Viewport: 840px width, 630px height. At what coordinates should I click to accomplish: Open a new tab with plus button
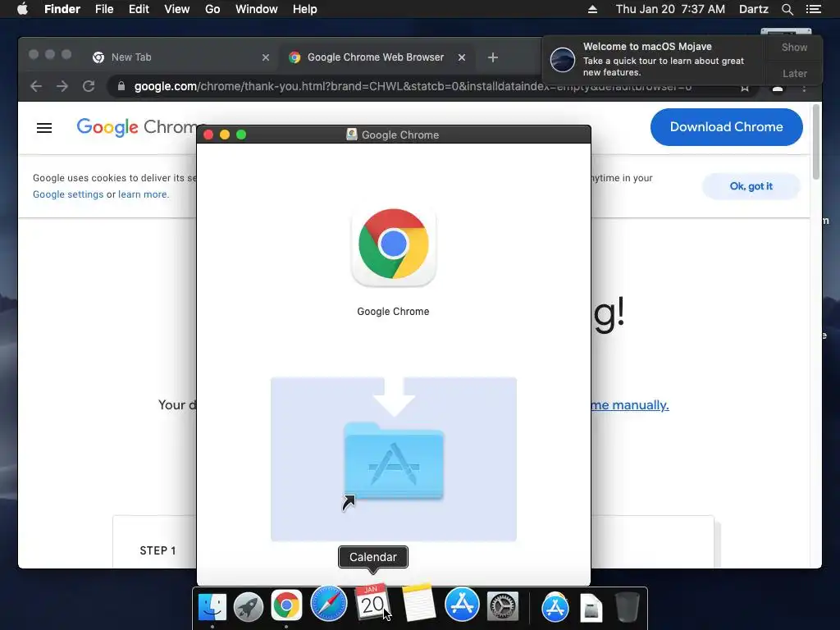click(x=493, y=57)
